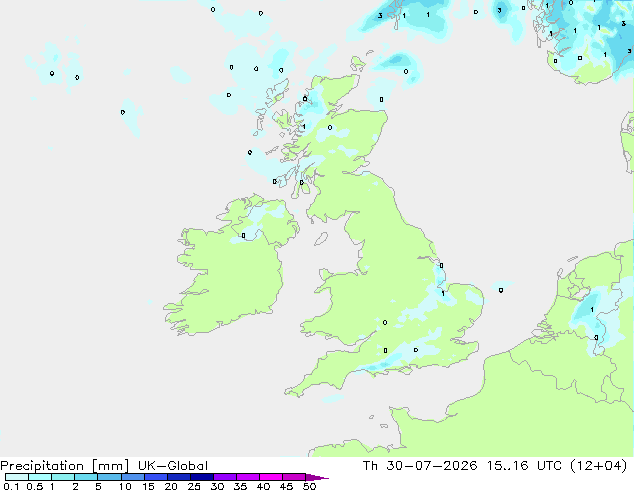Click the '0.5' legend scale label
This screenshot has height=490, width=634.
[35, 486]
